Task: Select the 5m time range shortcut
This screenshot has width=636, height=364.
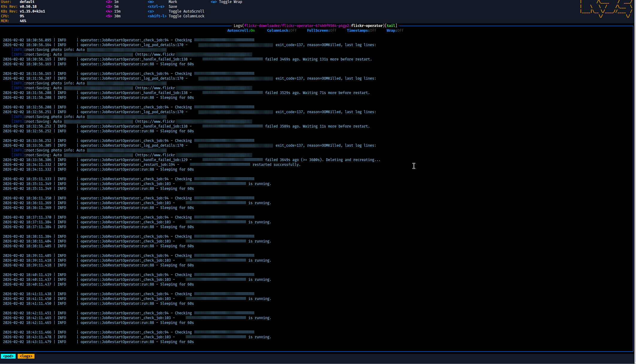Action: tap(116, 7)
